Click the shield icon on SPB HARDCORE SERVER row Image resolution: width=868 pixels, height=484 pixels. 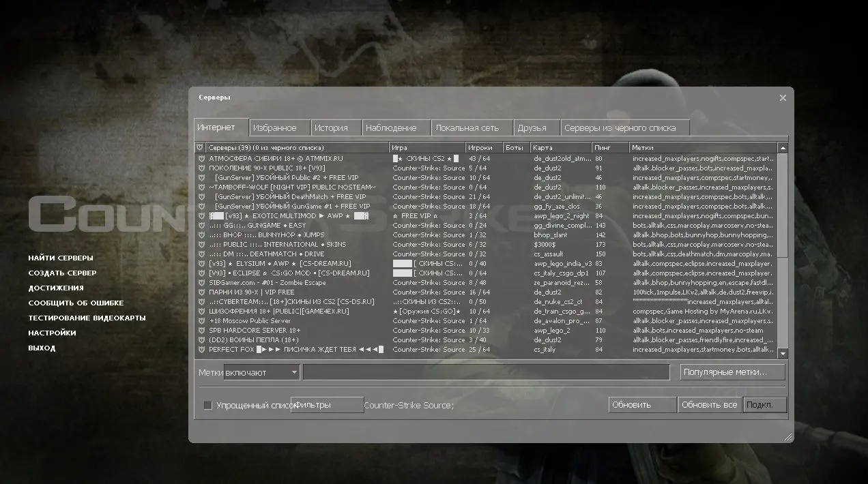coord(201,331)
